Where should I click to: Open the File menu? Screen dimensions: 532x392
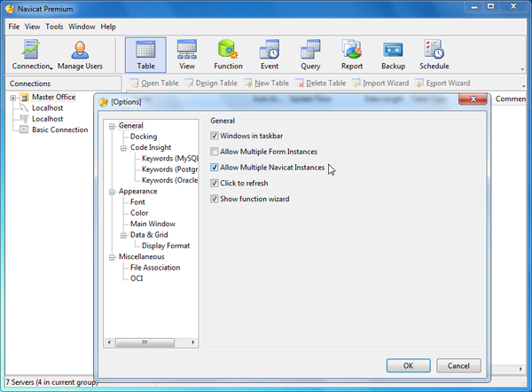point(14,27)
